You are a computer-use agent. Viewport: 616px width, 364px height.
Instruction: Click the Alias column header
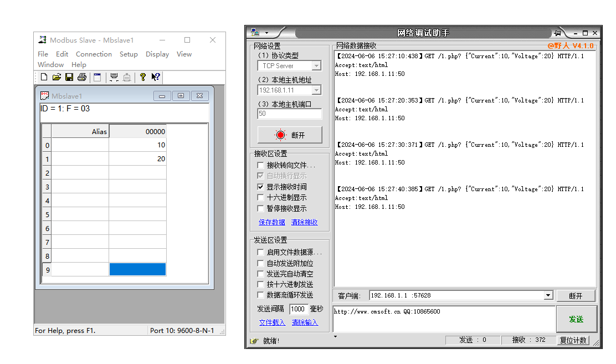(80, 131)
